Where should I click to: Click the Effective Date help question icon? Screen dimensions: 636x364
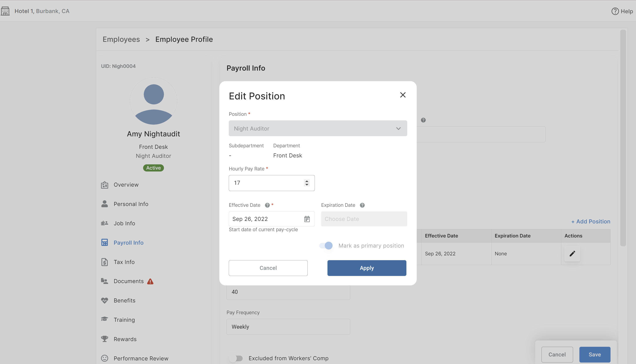point(267,205)
